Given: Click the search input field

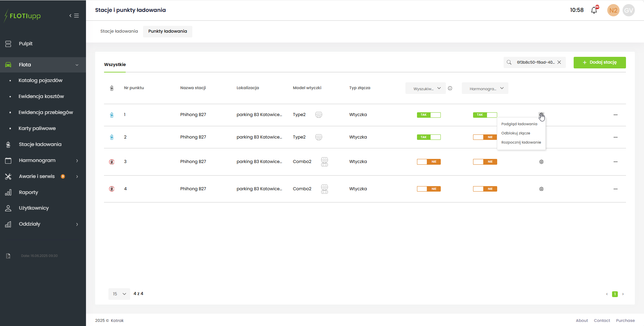Looking at the screenshot, I should pos(535,63).
